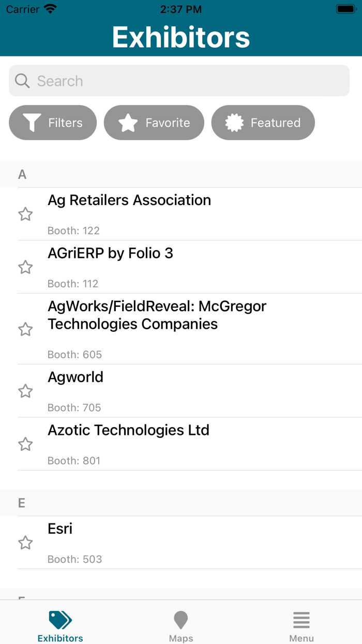This screenshot has height=644, width=362.
Task: Favorite Azotic Technologies Ltd star icon
Action: click(x=25, y=444)
